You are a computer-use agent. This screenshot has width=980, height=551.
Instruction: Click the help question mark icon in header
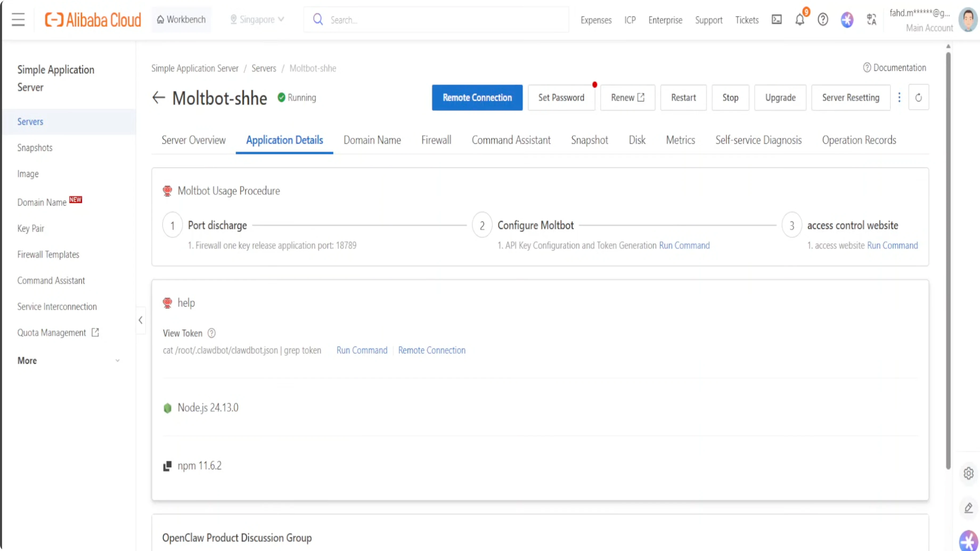click(x=823, y=19)
